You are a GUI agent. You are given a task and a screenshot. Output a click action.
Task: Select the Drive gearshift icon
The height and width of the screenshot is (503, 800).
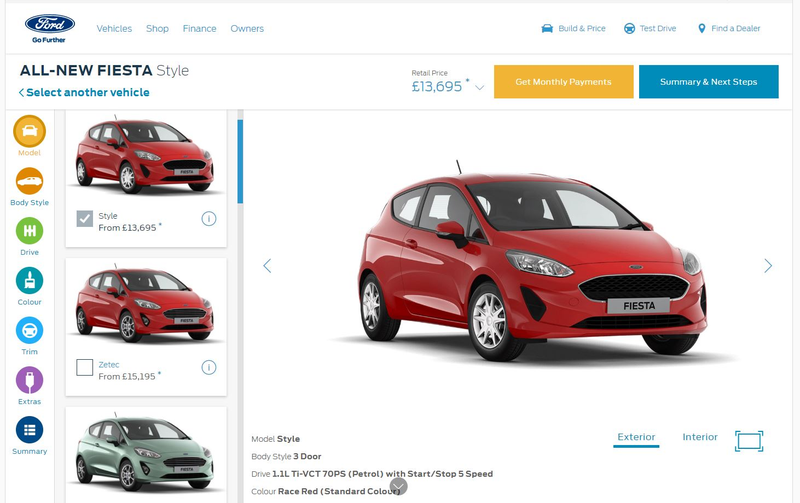pyautogui.click(x=30, y=231)
